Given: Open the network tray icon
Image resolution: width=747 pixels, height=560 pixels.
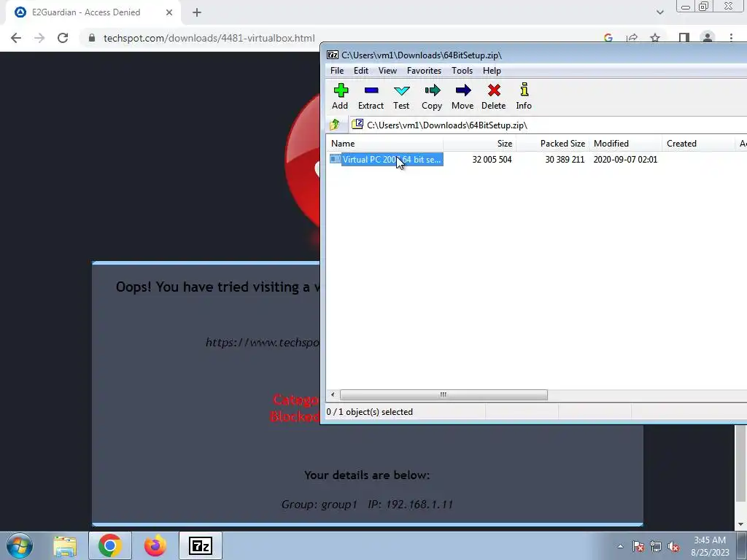Looking at the screenshot, I should click(656, 547).
